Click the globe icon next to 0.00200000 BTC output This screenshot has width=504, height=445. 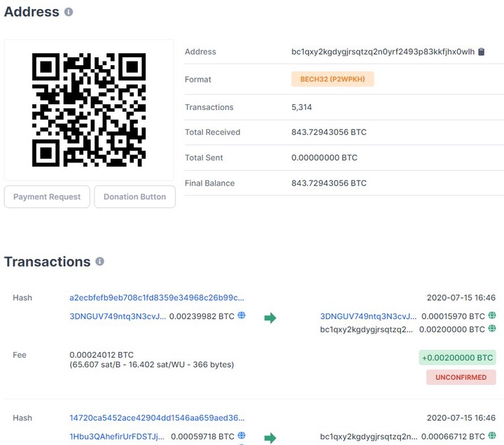click(492, 329)
